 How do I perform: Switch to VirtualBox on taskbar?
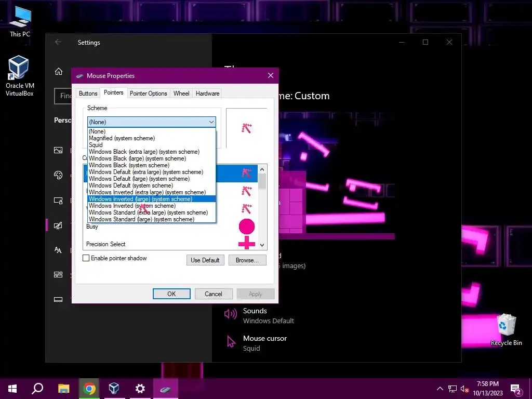[114, 389]
